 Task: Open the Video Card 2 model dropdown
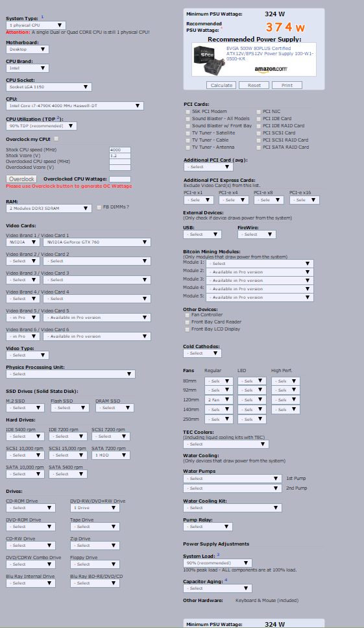[x=97, y=260]
